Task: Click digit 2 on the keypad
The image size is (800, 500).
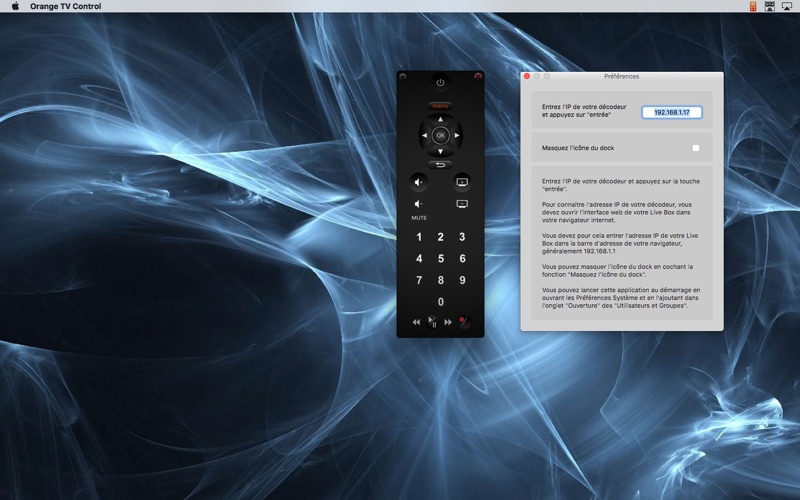Action: tap(440, 237)
